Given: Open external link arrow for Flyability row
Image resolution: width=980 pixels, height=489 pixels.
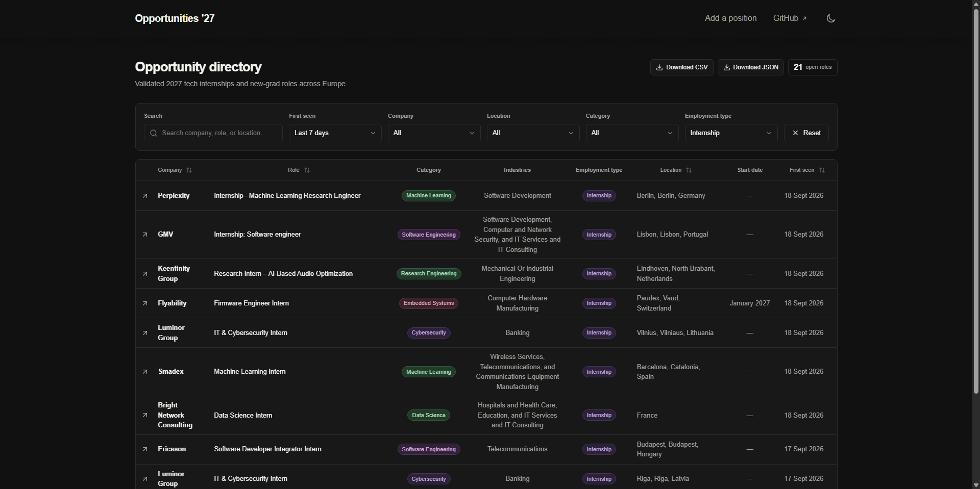Looking at the screenshot, I should click(x=145, y=303).
